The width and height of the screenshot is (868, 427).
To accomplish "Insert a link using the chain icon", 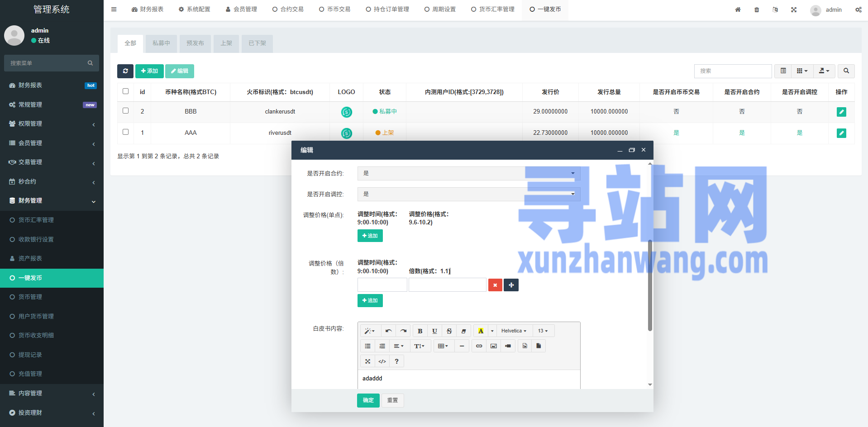I will 479,346.
